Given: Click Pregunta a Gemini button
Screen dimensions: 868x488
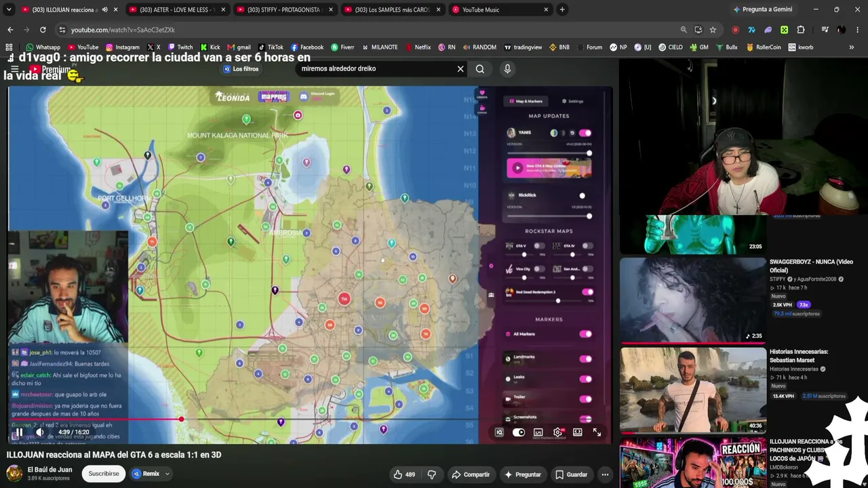Looking at the screenshot, I should 763,9.
